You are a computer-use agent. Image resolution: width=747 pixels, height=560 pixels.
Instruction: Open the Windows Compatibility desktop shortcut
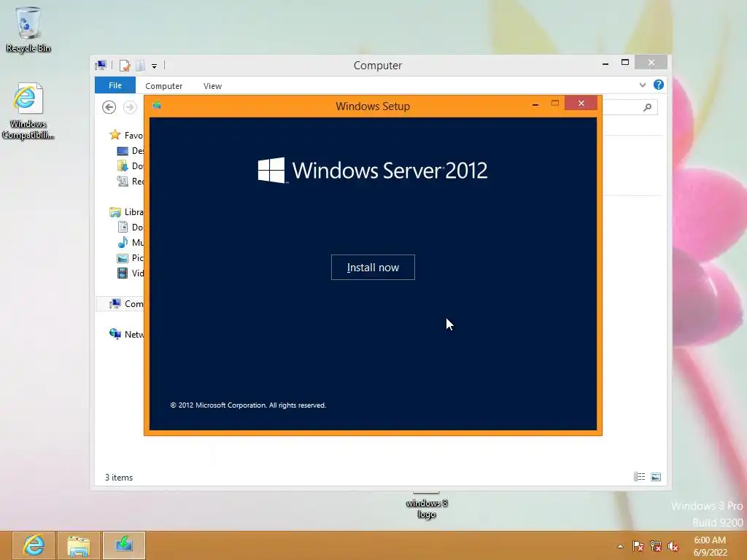click(x=28, y=112)
